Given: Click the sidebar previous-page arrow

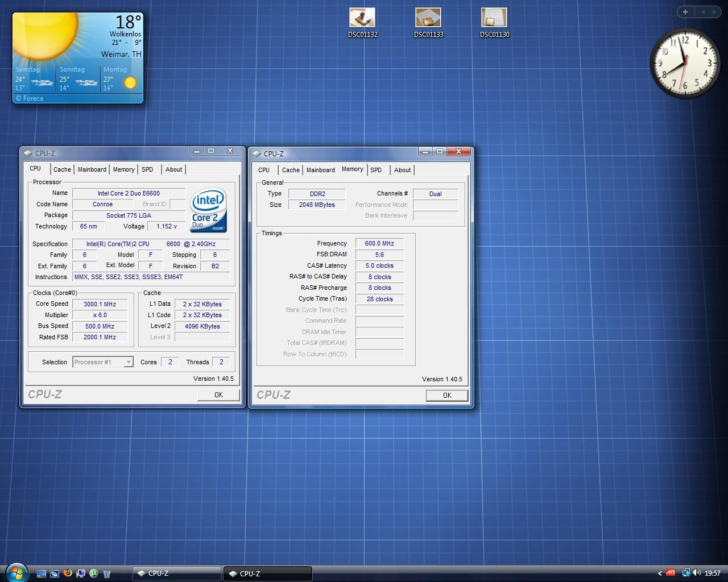Looking at the screenshot, I should point(703,12).
